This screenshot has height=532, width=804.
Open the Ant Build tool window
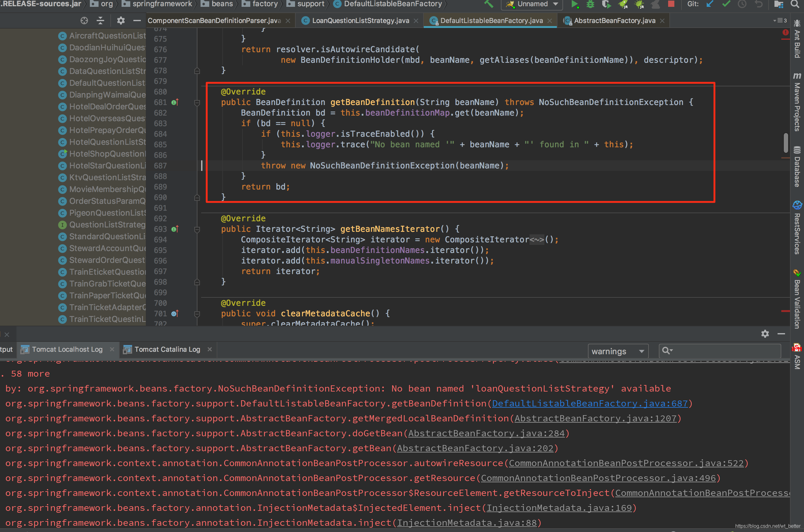797,40
